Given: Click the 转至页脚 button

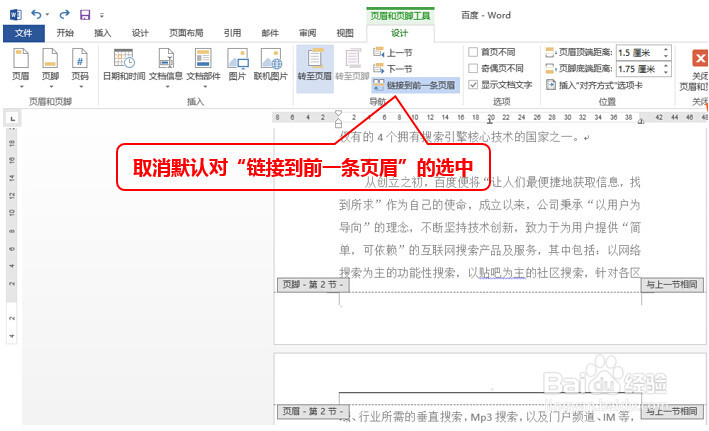Looking at the screenshot, I should coord(352,64).
